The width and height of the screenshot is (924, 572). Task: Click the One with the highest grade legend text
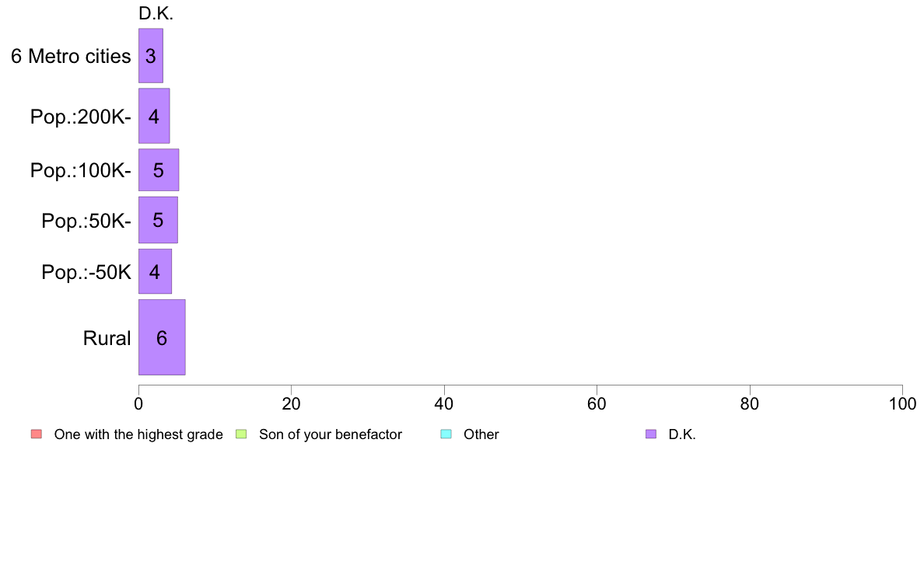point(138,434)
